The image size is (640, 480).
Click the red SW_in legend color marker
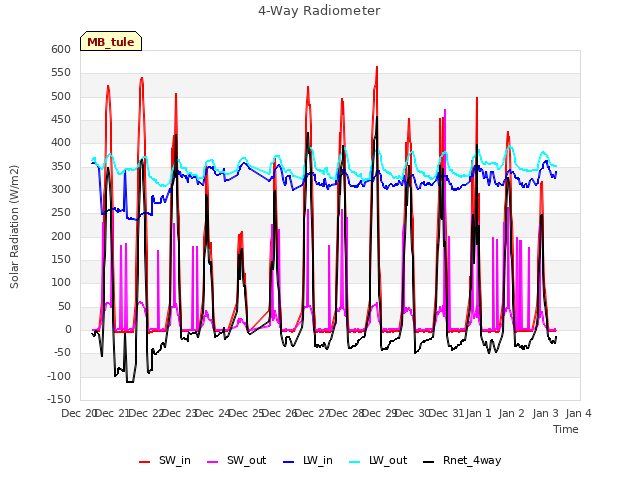144,462
